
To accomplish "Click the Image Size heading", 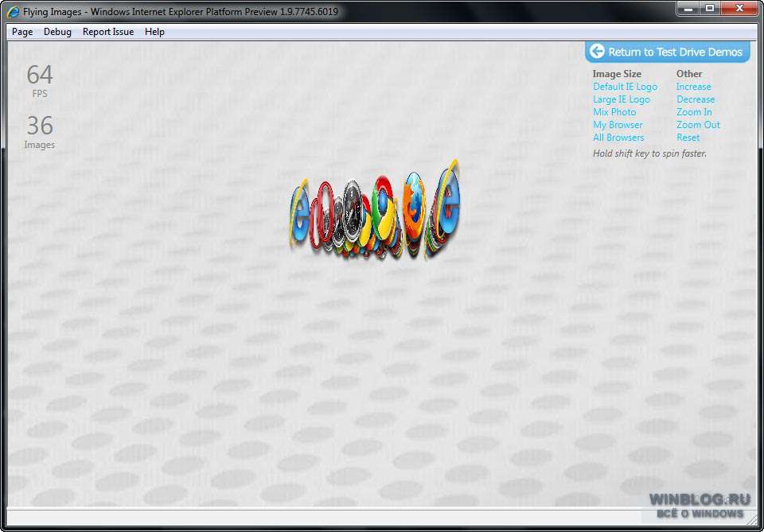I will coord(617,74).
